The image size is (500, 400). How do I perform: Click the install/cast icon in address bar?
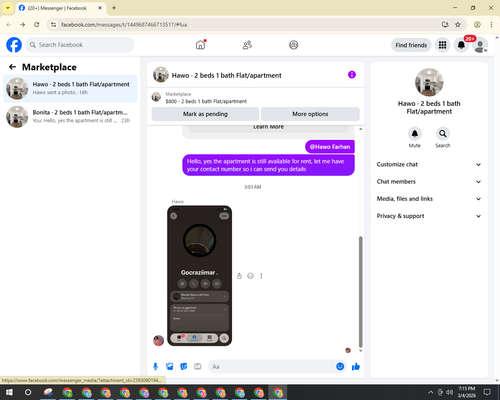tap(445, 25)
